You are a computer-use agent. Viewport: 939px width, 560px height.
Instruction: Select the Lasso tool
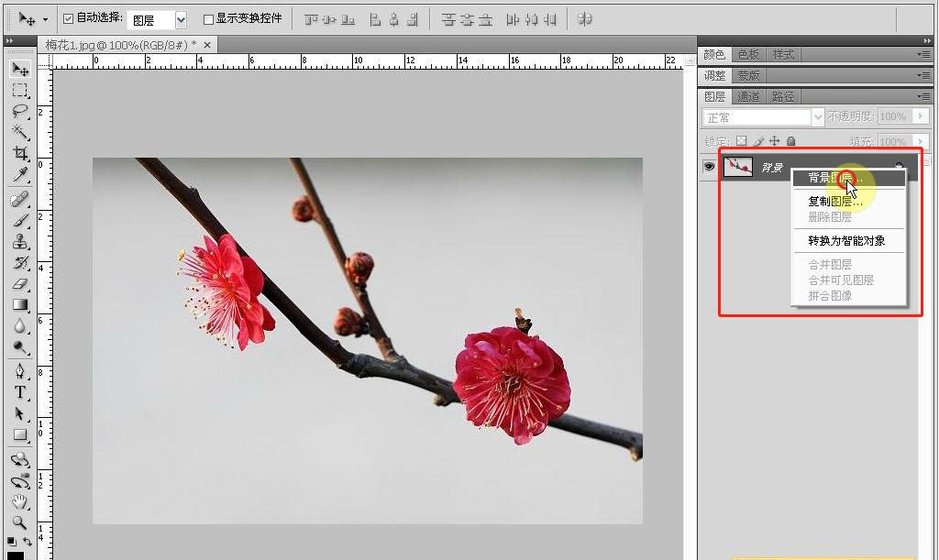click(x=19, y=111)
